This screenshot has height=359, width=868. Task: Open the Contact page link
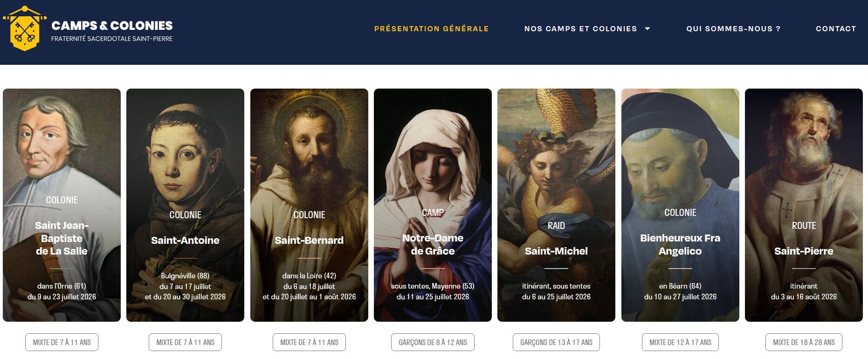point(836,29)
